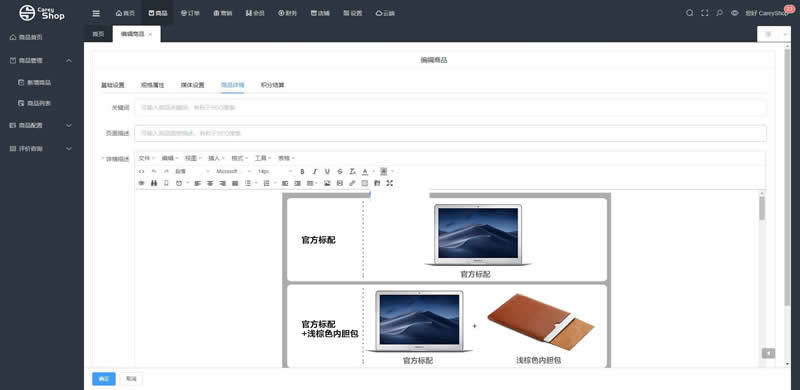Insert an image via the toolbar
800x390 pixels.
point(327,183)
